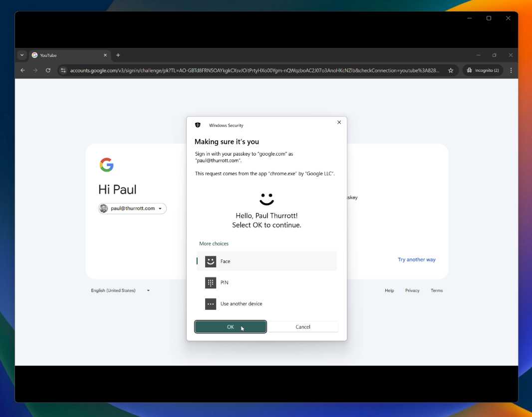
Task: Open the Chrome three-dot menu
Action: (x=511, y=70)
